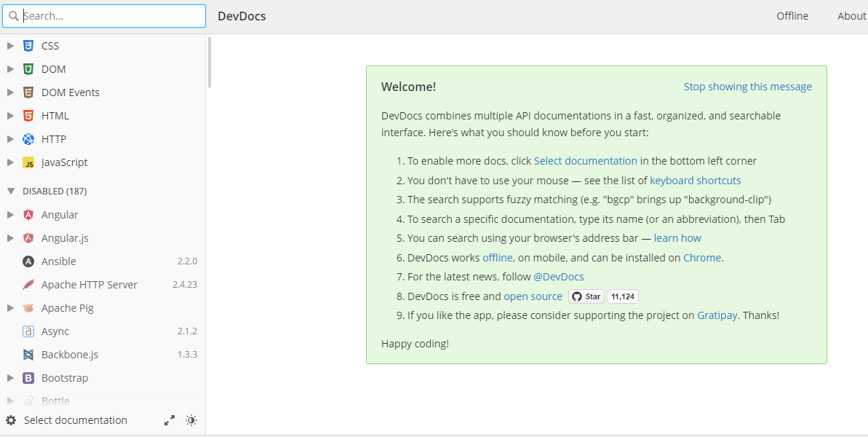Select the Backbone.js entry text
The width and height of the screenshot is (868, 437).
(70, 355)
